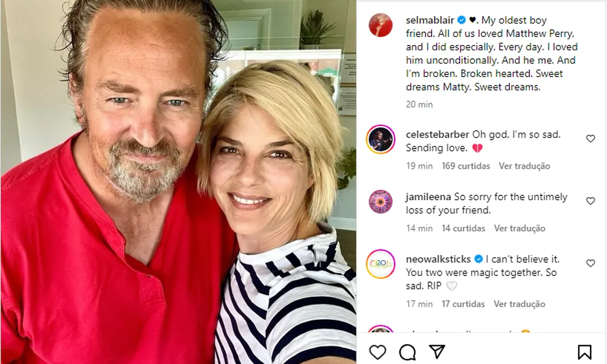Open neowalksticks' profile avatar
Screen dimensions: 607x364
[x=381, y=264]
